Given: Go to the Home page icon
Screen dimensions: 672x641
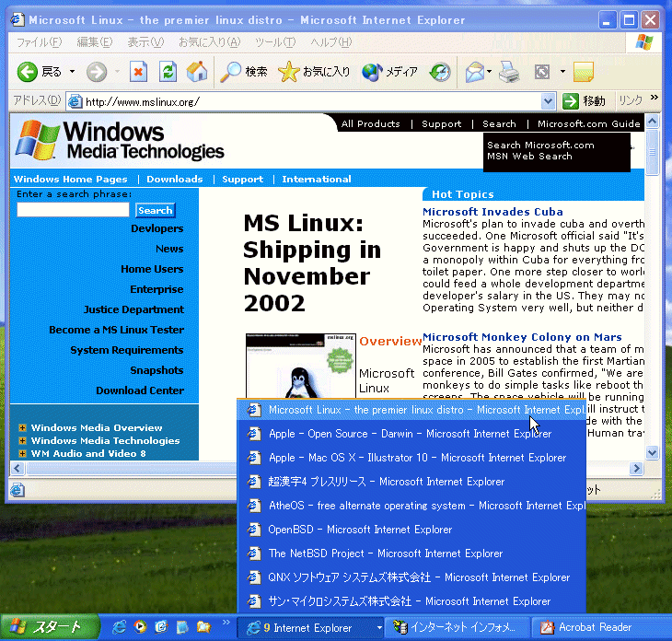Looking at the screenshot, I should (197, 72).
